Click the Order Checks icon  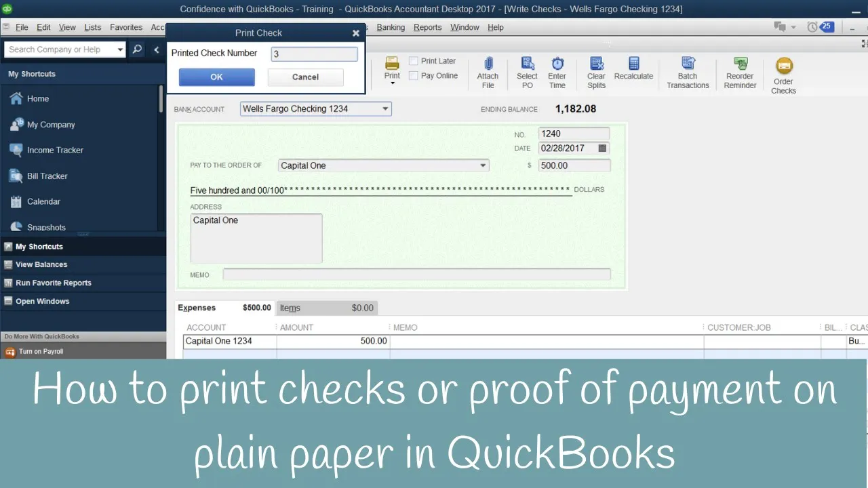point(784,66)
